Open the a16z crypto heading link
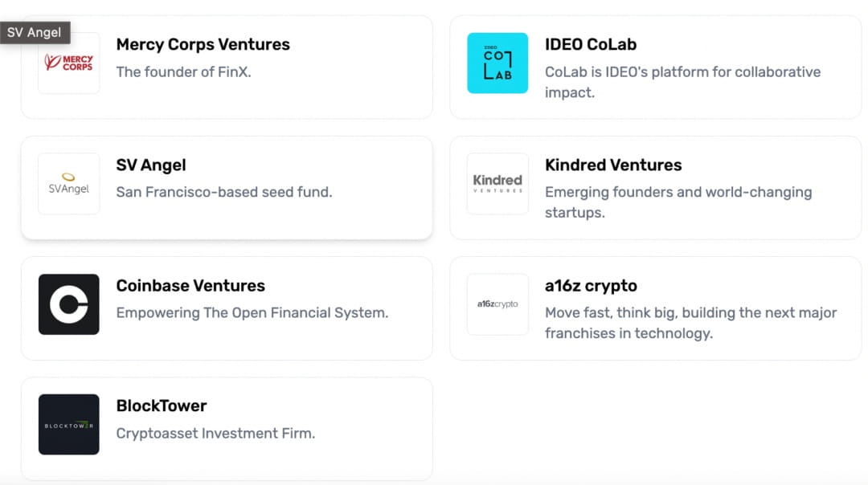 591,286
